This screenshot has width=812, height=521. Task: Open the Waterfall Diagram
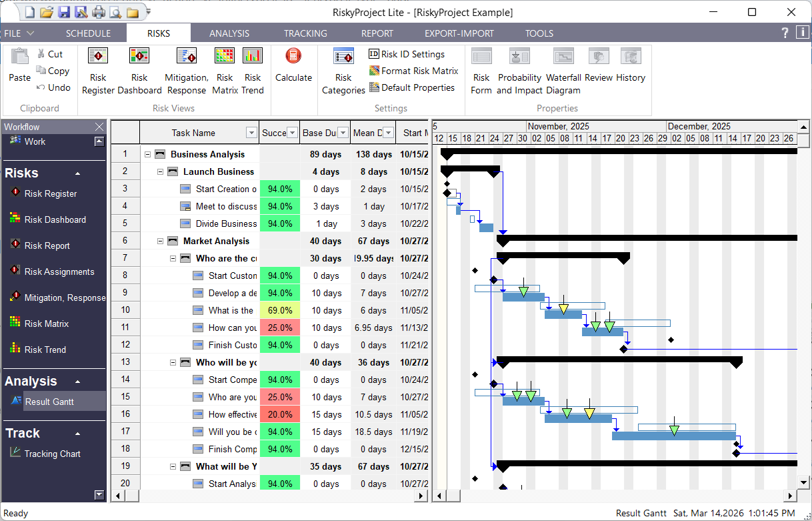[x=563, y=69]
